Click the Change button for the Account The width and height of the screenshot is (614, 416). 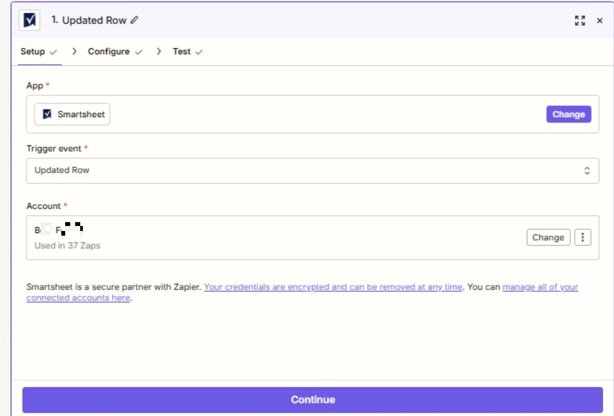[548, 238]
